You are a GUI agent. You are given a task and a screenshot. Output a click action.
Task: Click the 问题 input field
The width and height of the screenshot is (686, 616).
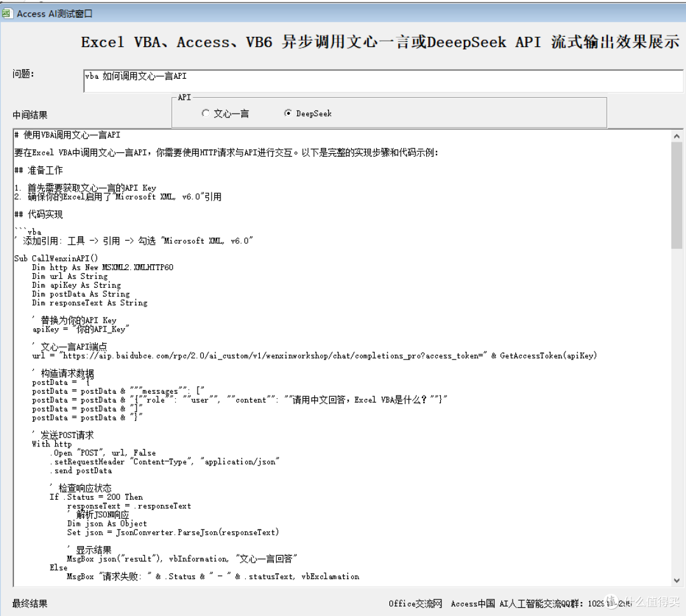click(x=383, y=81)
